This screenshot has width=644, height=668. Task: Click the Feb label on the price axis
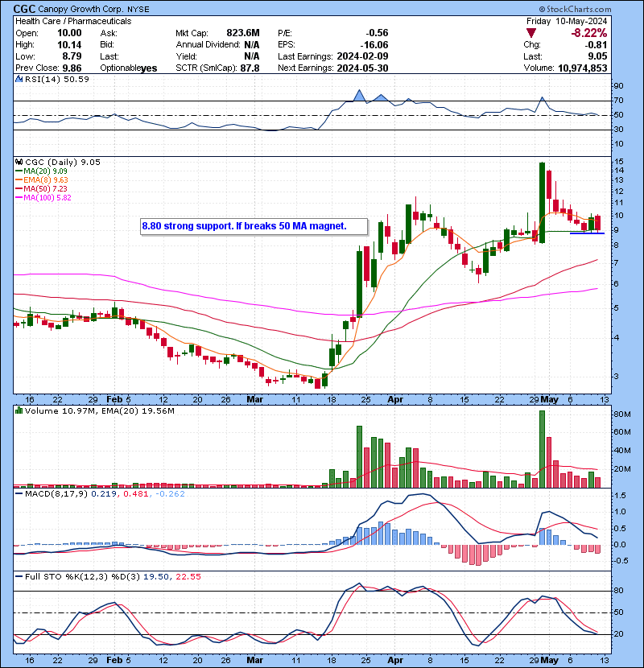[114, 400]
